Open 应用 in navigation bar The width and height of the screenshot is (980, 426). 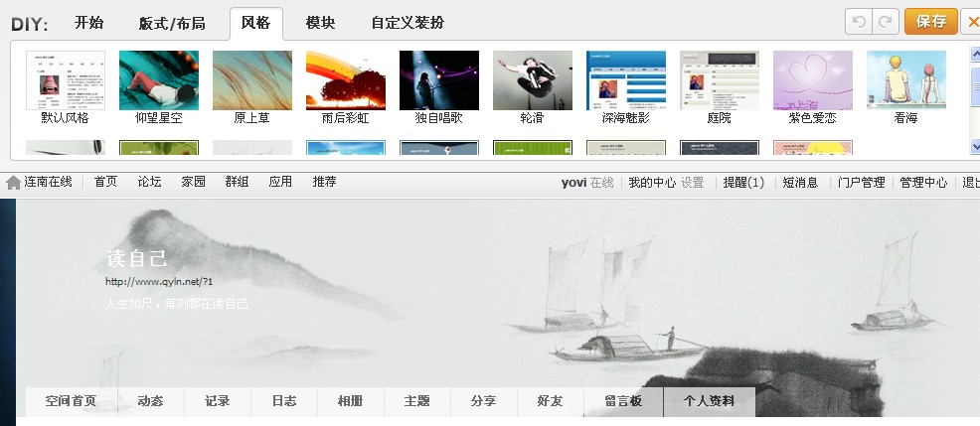click(280, 182)
